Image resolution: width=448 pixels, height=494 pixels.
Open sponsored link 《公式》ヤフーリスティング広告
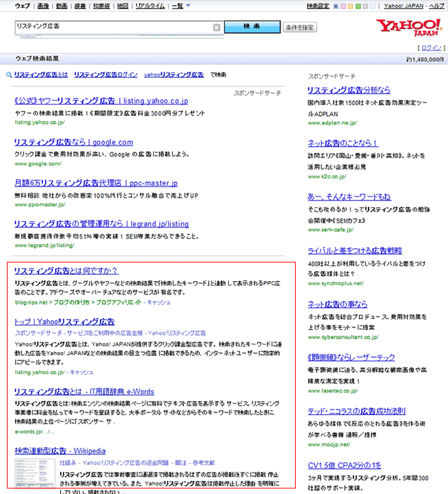tap(101, 101)
